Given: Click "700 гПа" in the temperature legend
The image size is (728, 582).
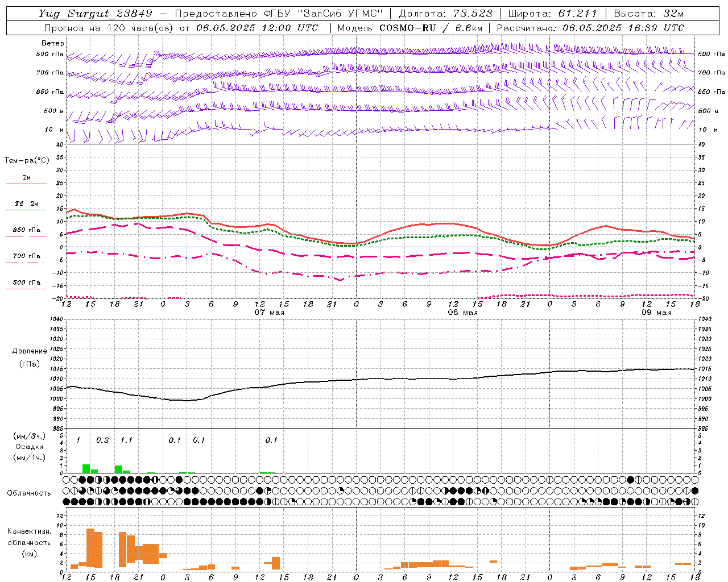Looking at the screenshot, I should pyautogui.click(x=27, y=256).
